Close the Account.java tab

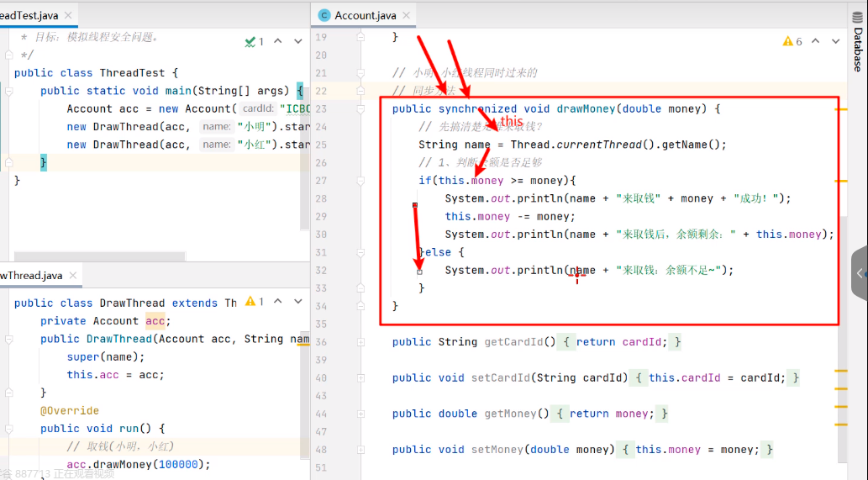pyautogui.click(x=407, y=15)
